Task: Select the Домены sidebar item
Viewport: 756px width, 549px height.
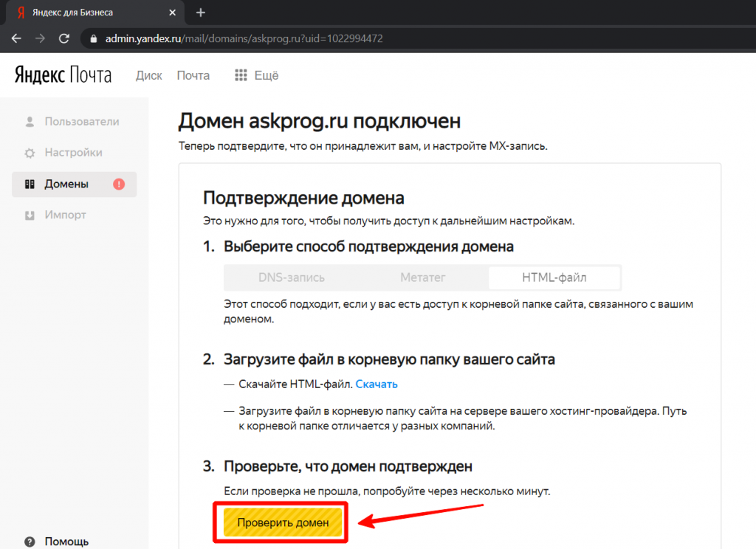Action: pos(66,184)
